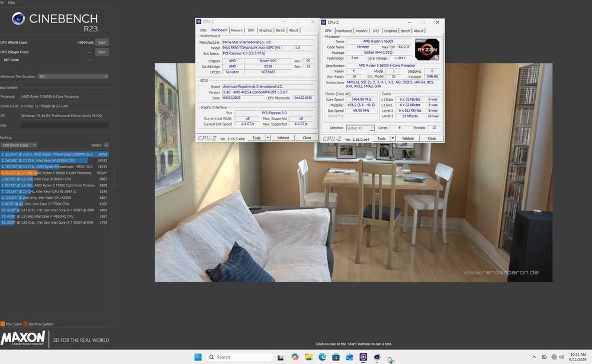Open the Minimum Test Duration dropdown

(73, 76)
